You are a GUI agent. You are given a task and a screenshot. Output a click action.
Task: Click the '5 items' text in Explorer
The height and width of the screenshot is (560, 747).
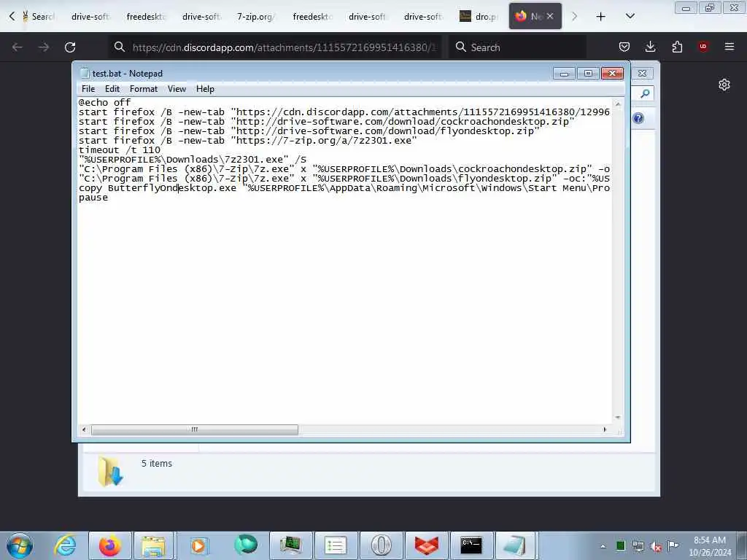tap(156, 463)
